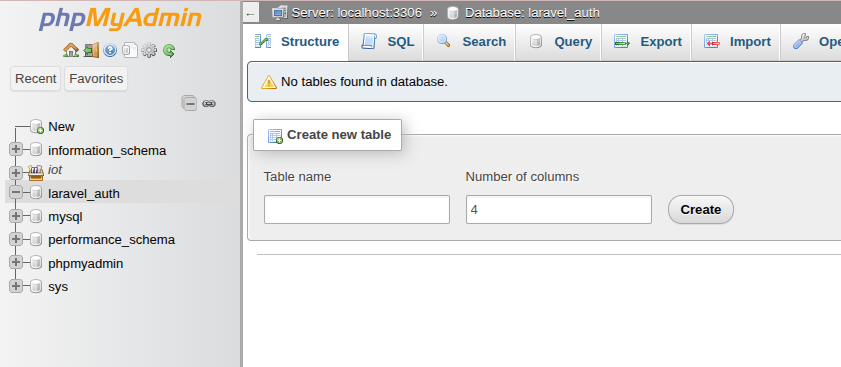Select the phpmyadmin database name
Screen dimensions: 841x367
(x=86, y=264)
